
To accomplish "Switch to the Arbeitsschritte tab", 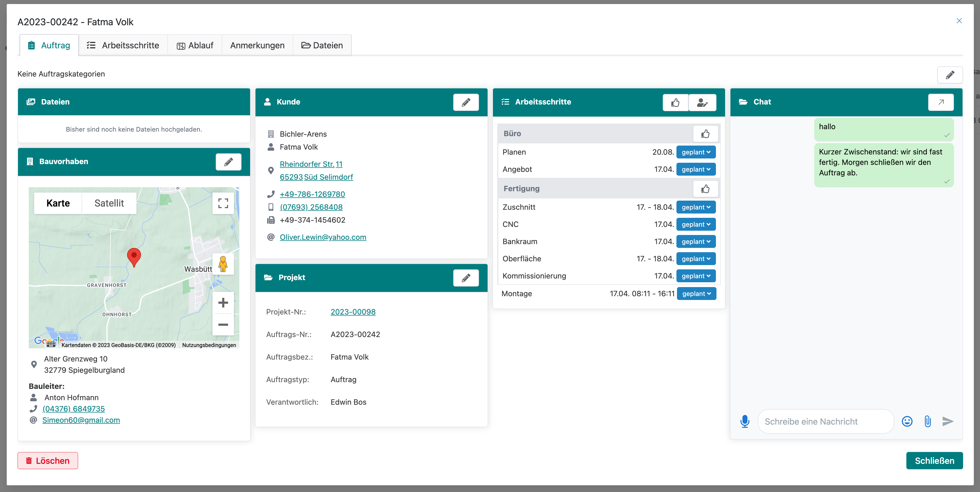I will tap(123, 45).
